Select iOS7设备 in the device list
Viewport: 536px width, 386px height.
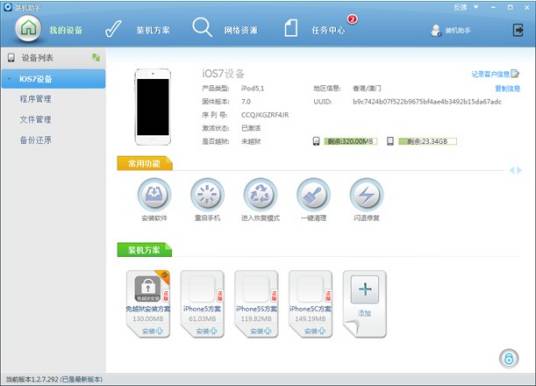(x=53, y=79)
